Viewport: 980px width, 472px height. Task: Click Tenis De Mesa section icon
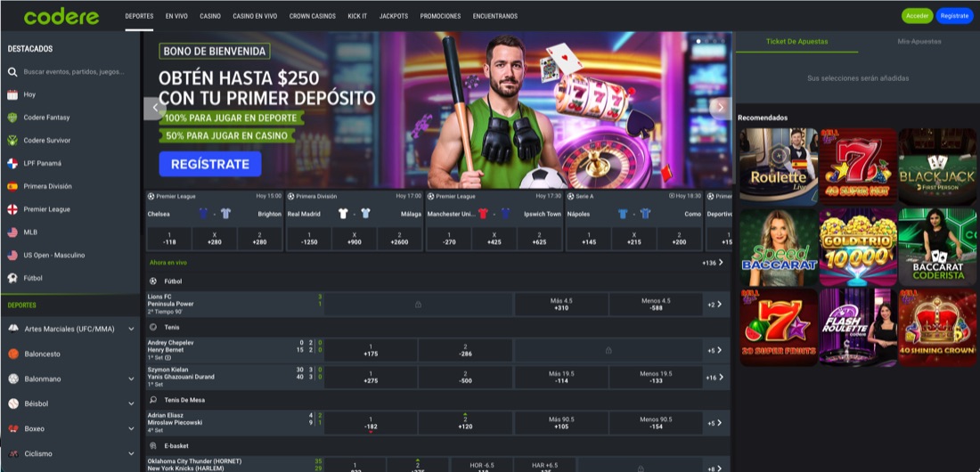(x=153, y=400)
